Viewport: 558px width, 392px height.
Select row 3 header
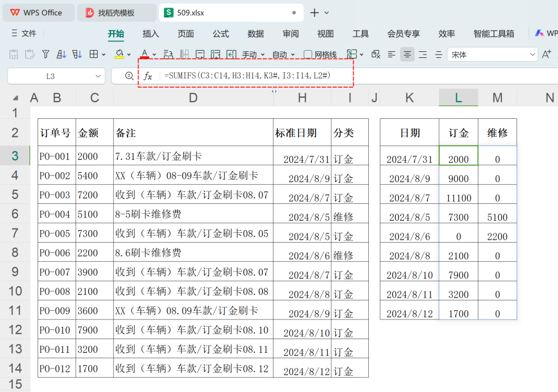(15, 155)
